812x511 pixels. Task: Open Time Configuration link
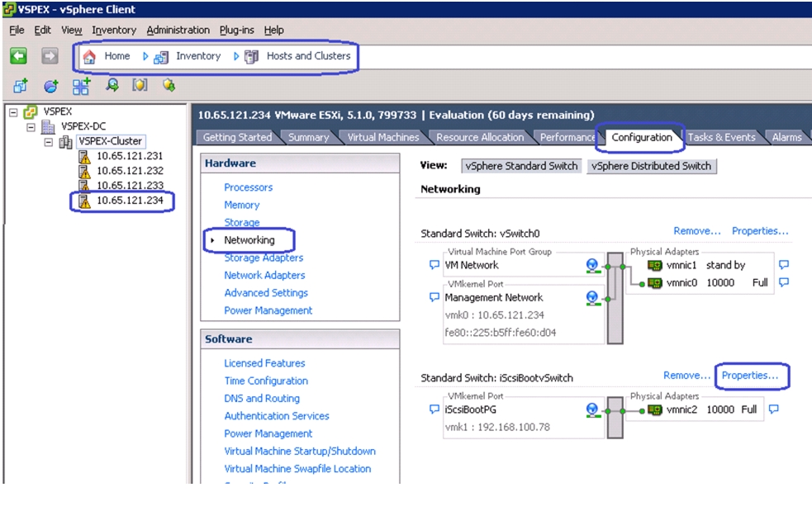click(266, 381)
